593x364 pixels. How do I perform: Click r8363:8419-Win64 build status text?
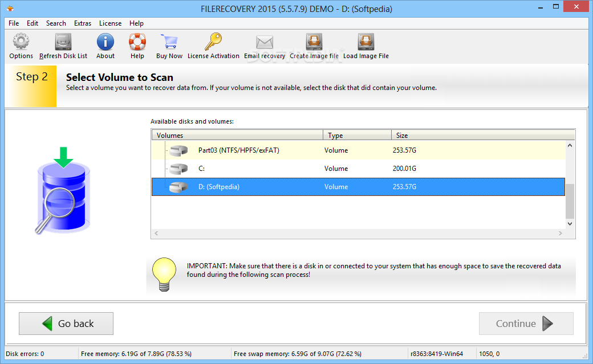437,354
